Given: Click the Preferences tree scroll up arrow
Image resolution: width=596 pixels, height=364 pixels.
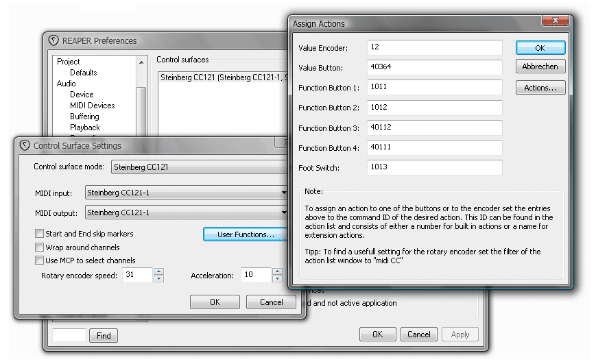Looking at the screenshot, I should coord(141,62).
